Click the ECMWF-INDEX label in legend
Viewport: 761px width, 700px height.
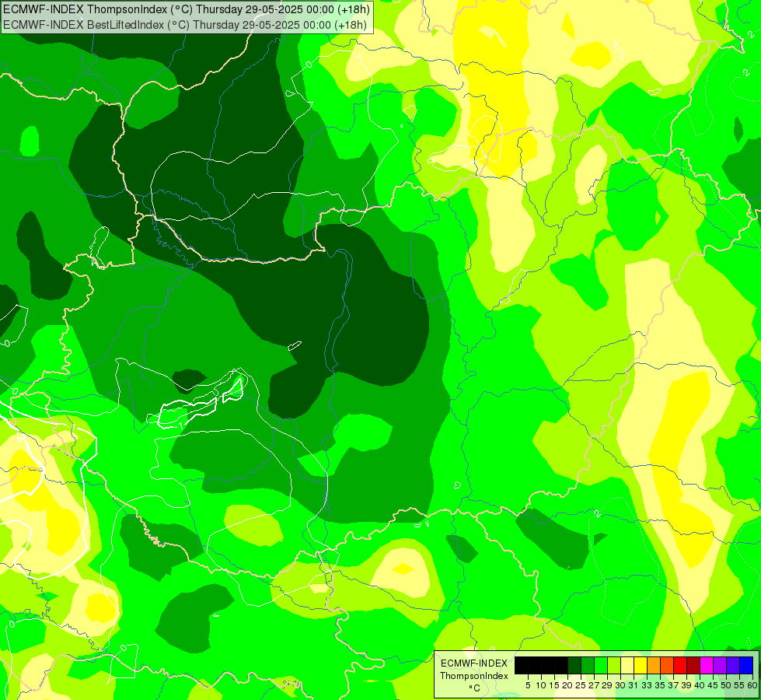click(x=474, y=663)
